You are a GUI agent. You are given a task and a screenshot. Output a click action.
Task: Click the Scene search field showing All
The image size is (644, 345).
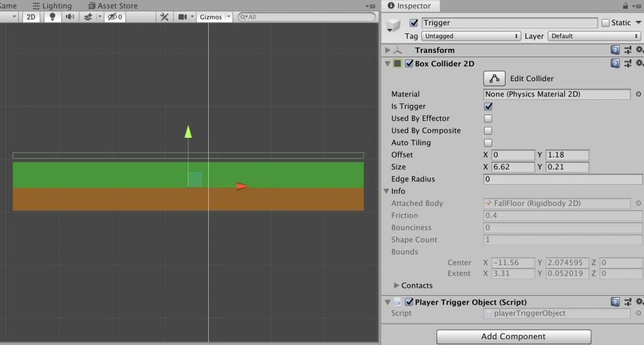(307, 17)
